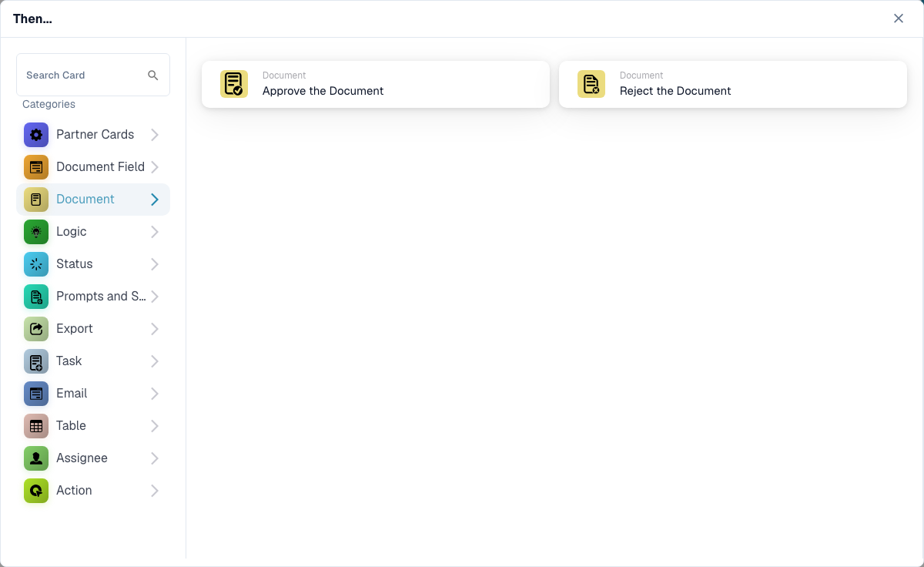
Task: Click the Prompts and S... category icon
Action: pyautogui.click(x=36, y=297)
